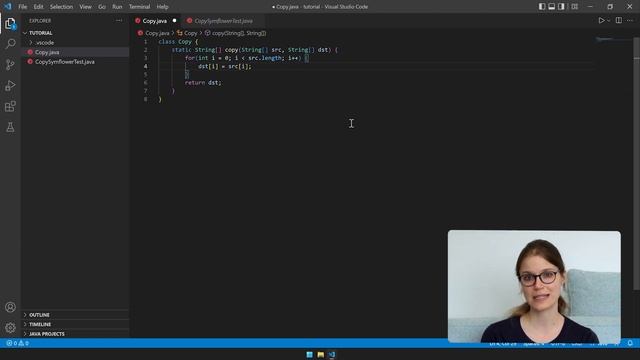The height and width of the screenshot is (360, 640).
Task: Open the Go menu
Action: click(x=102, y=7)
